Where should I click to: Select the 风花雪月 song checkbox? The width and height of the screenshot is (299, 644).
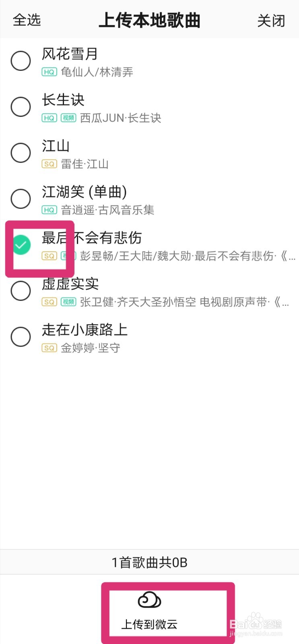click(x=21, y=61)
